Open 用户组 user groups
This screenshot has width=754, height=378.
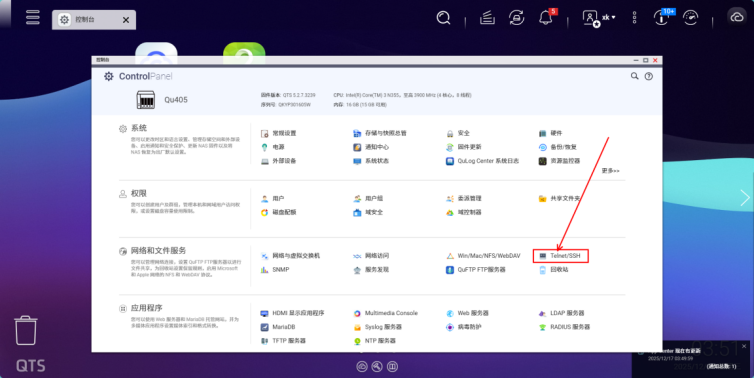[x=368, y=199]
